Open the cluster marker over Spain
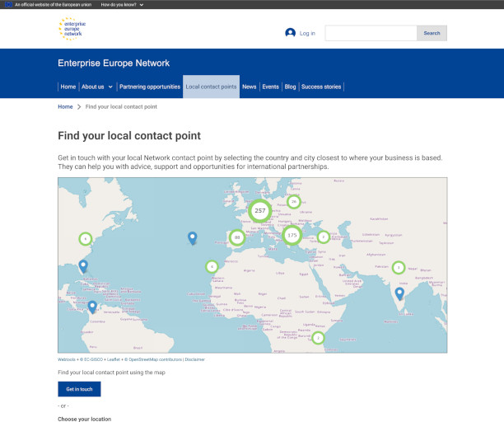 (237, 237)
